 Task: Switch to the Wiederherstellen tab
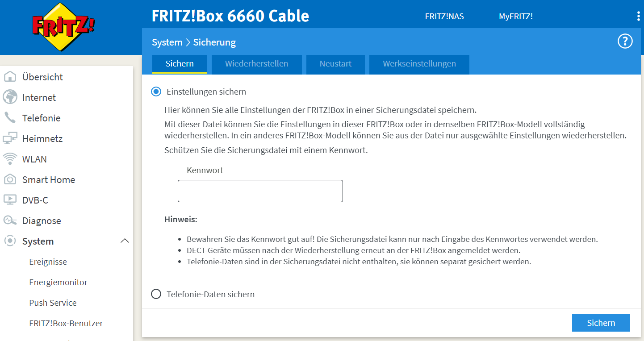pos(257,64)
